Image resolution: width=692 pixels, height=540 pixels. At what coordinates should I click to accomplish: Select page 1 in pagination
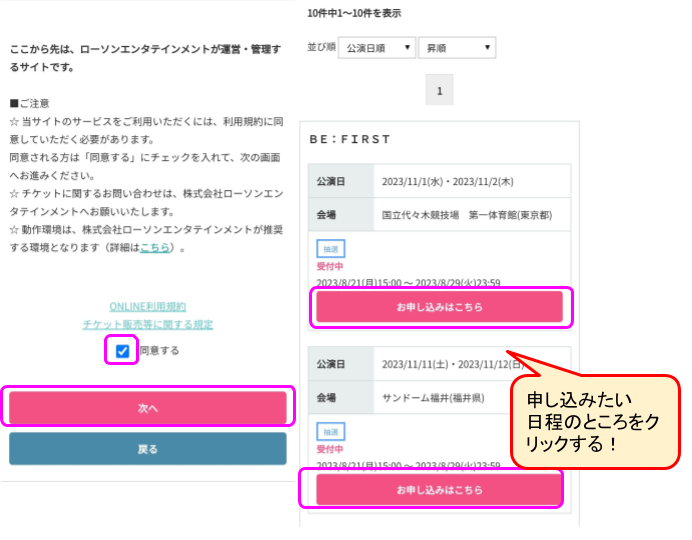(x=439, y=91)
